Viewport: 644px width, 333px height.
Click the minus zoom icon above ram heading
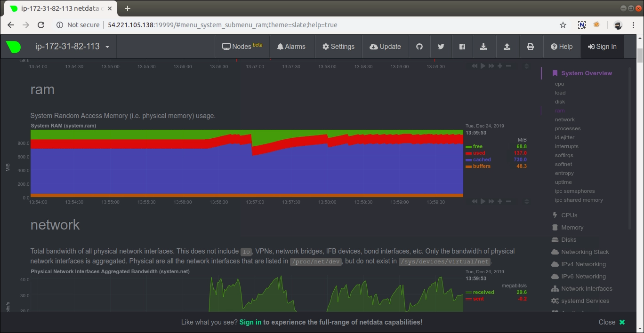508,66
